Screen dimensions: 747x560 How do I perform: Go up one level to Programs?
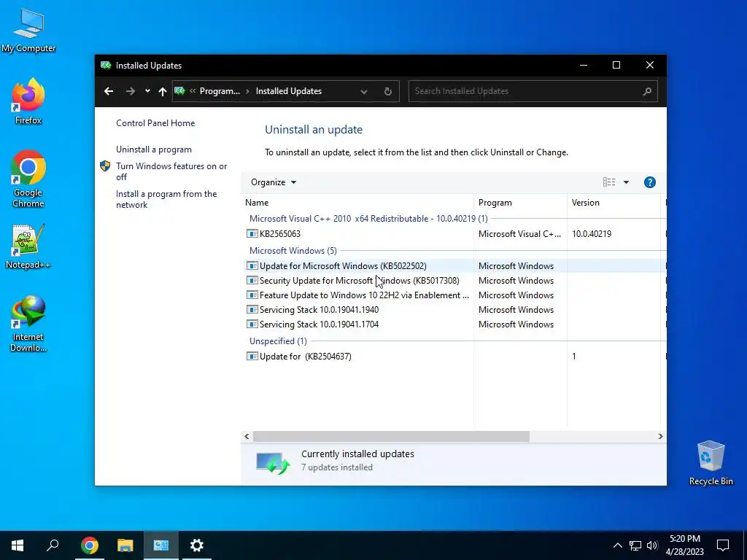click(x=163, y=91)
